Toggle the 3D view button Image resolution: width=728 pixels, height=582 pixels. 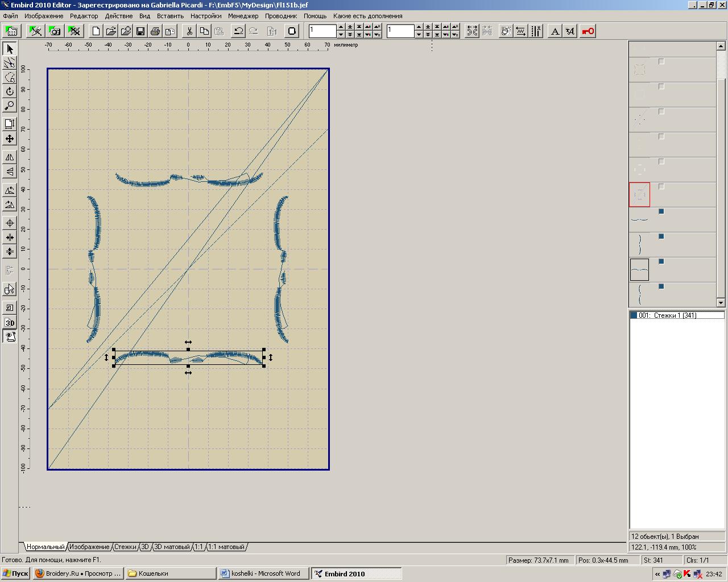coord(10,323)
